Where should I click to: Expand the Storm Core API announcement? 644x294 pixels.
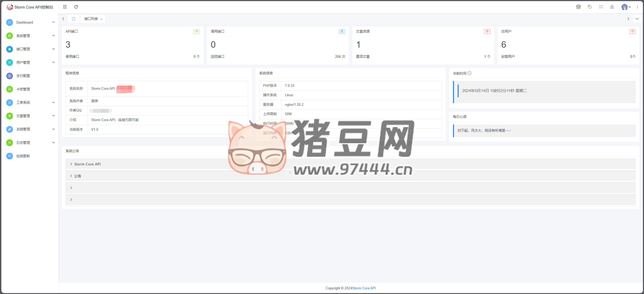(87, 164)
